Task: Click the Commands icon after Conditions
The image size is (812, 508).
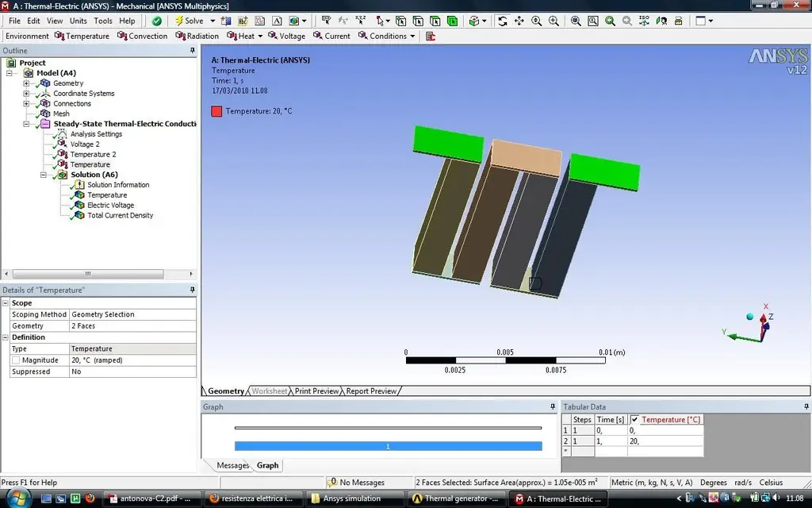Action: [431, 37]
